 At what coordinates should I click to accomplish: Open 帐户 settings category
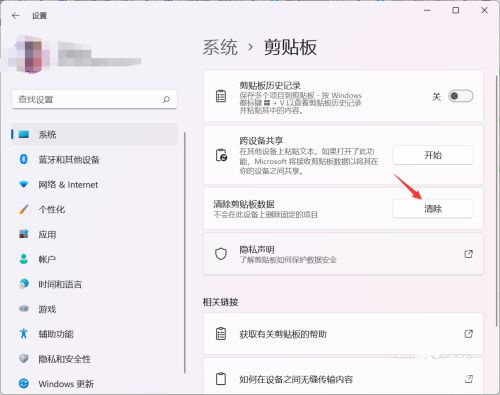94,259
